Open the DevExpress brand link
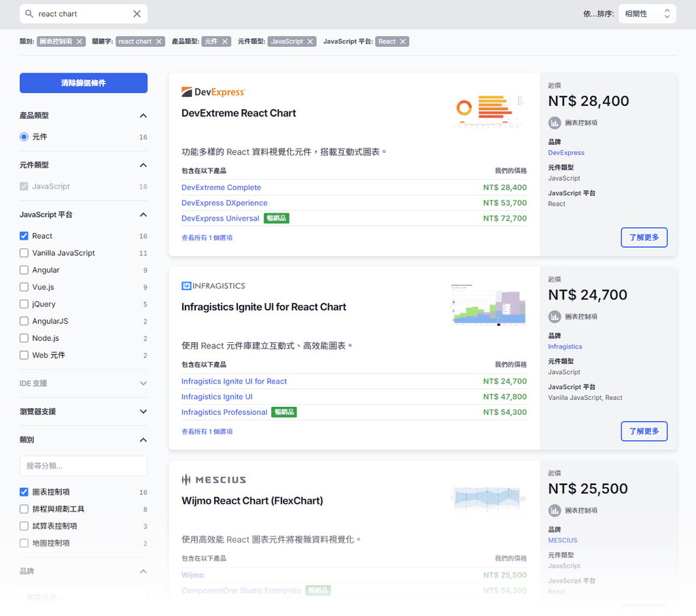696x616 pixels. 566,153
